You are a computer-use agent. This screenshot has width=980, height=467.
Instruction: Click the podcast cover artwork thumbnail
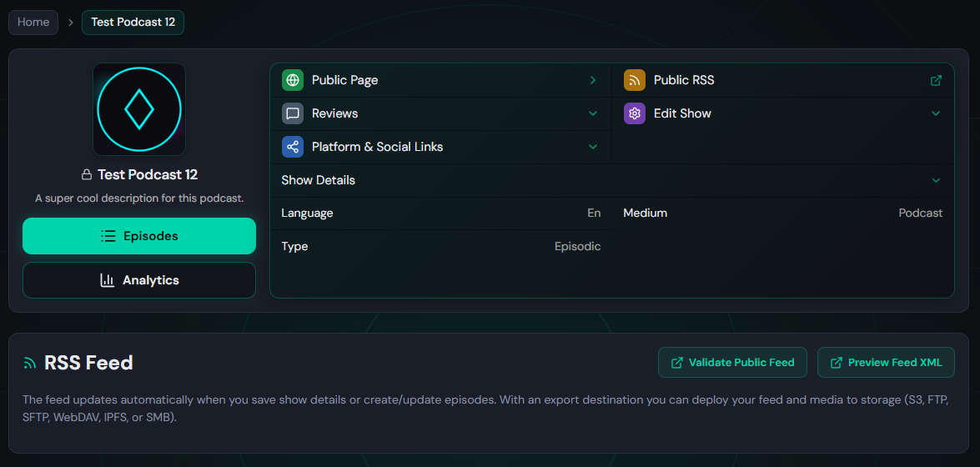coord(139,108)
